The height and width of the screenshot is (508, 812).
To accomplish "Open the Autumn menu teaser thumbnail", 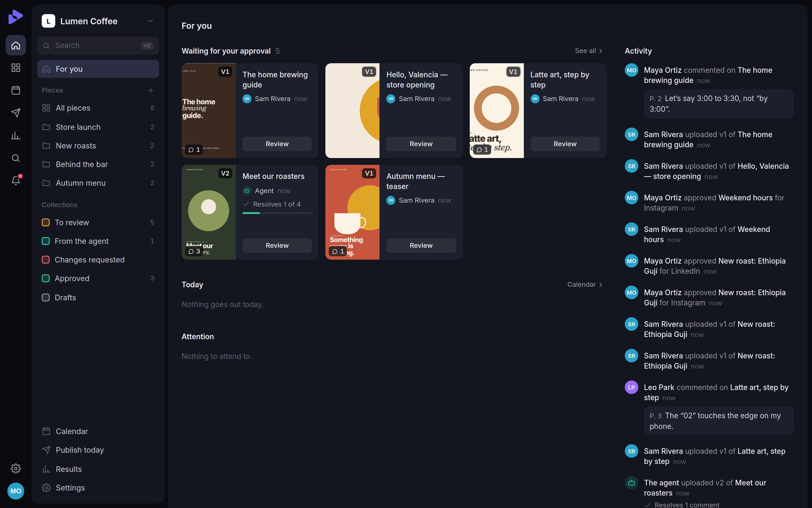I will click(352, 212).
